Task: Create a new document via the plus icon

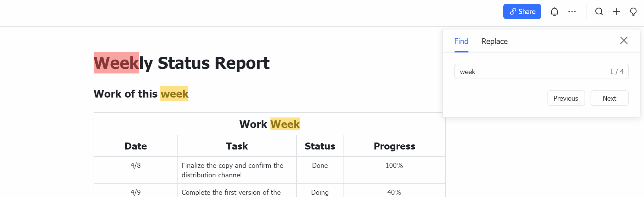Action: (x=616, y=11)
